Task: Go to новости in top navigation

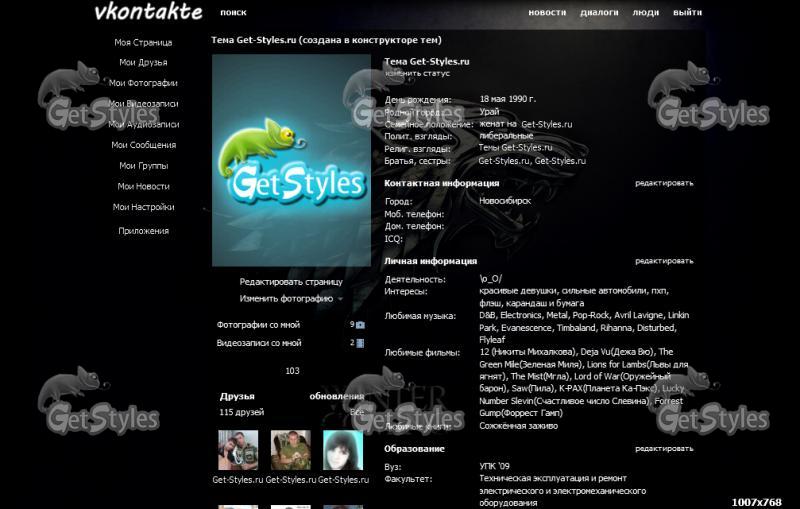Action: click(547, 12)
